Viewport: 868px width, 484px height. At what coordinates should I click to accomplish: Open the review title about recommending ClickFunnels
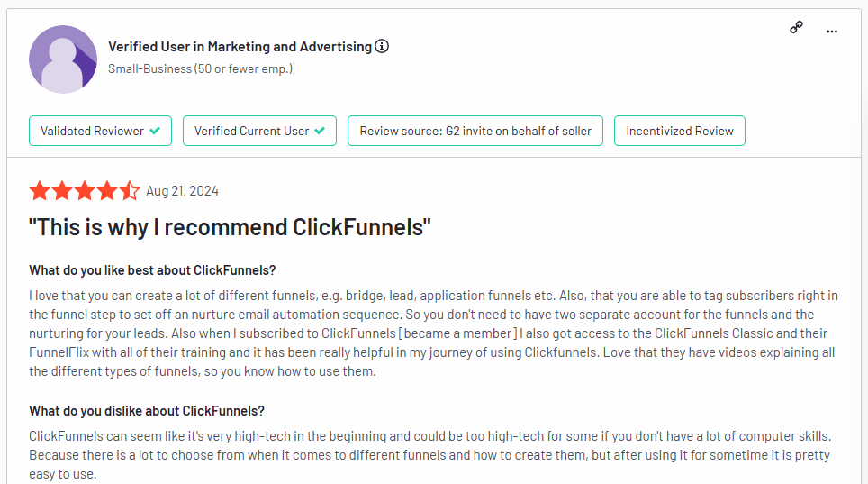tap(230, 227)
